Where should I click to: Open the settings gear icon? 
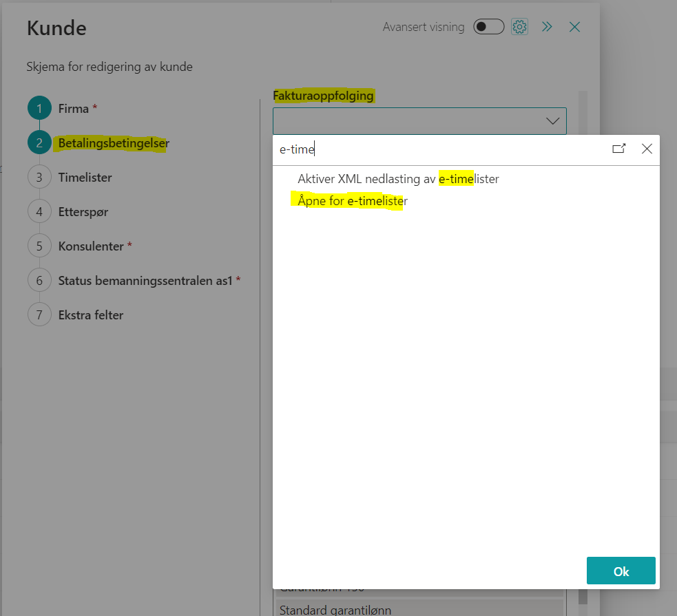tap(519, 27)
